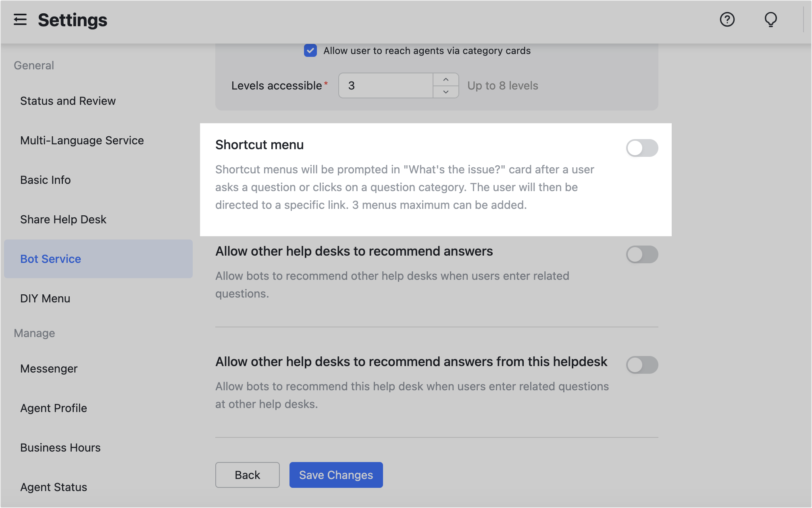Click the lightbulb tips icon

point(770,19)
